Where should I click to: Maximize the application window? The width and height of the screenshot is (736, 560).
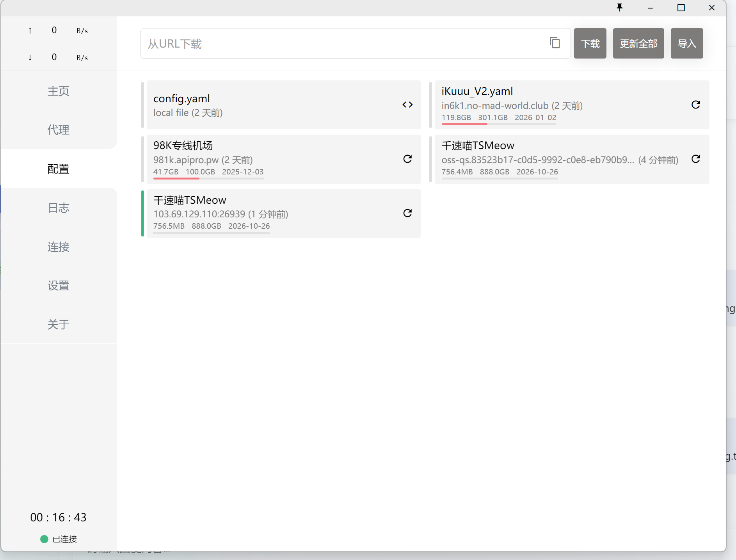pos(681,8)
